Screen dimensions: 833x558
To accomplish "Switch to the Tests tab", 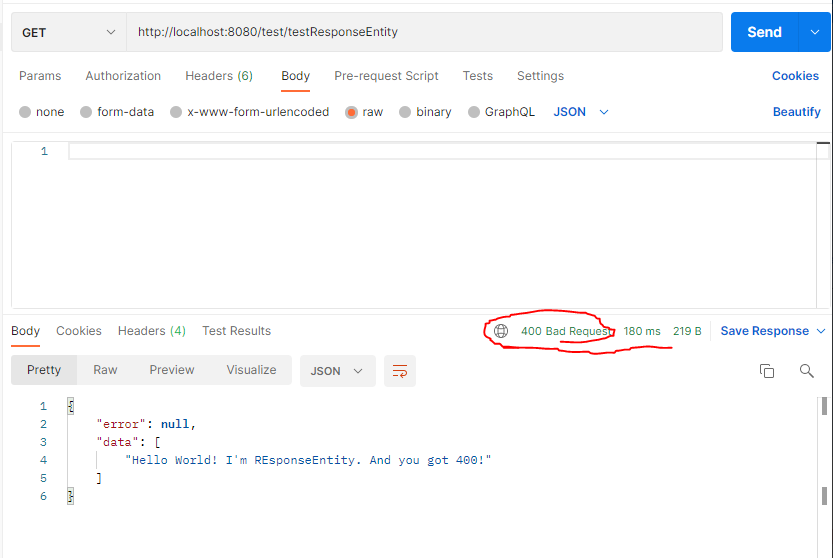I will click(478, 76).
